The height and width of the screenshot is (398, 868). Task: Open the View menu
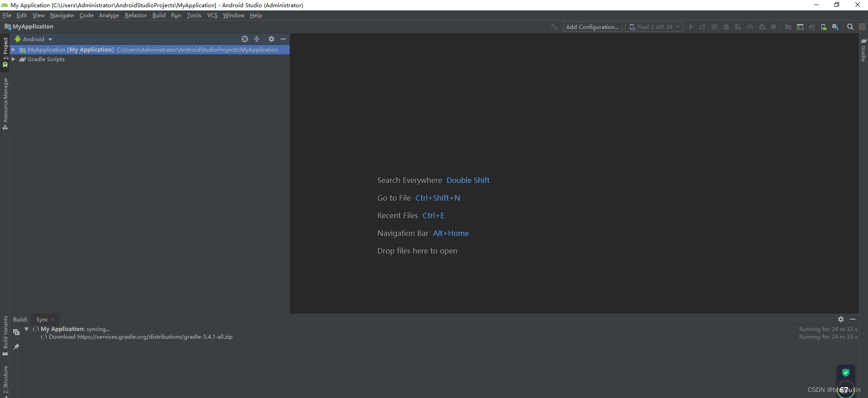coord(38,15)
